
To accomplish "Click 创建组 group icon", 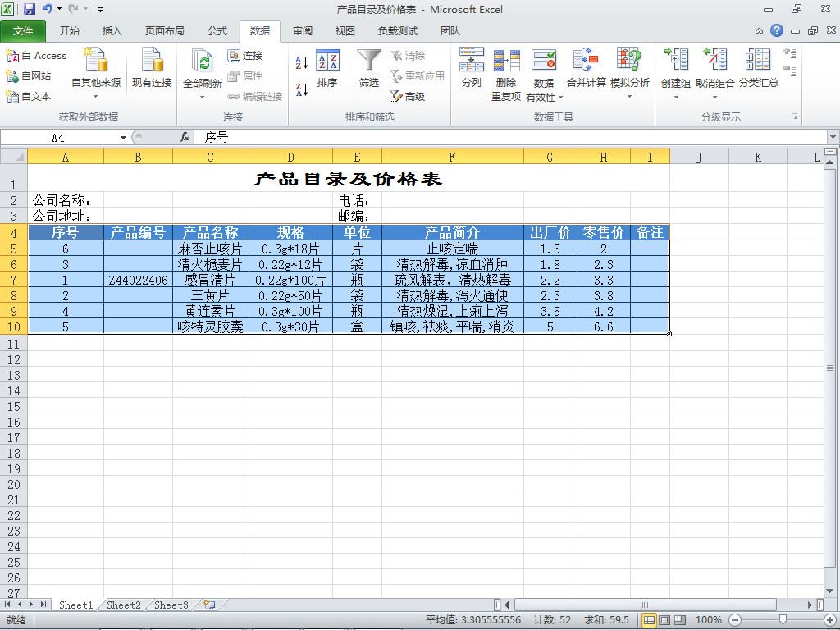I will (676, 59).
